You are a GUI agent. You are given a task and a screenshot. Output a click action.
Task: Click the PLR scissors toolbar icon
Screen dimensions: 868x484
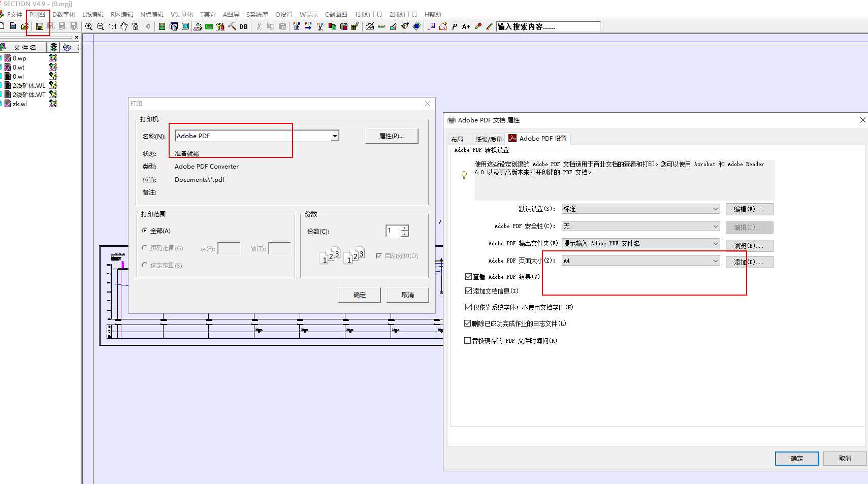click(320, 26)
